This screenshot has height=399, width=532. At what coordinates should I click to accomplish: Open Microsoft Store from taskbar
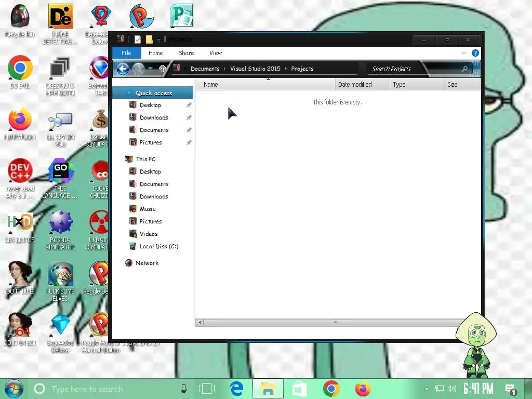(300, 389)
